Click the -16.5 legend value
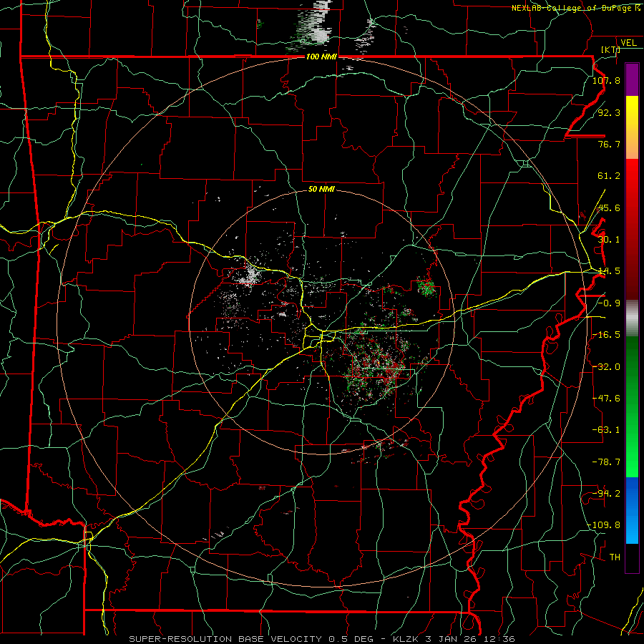Screen dimensions: 644x644 pos(606,335)
